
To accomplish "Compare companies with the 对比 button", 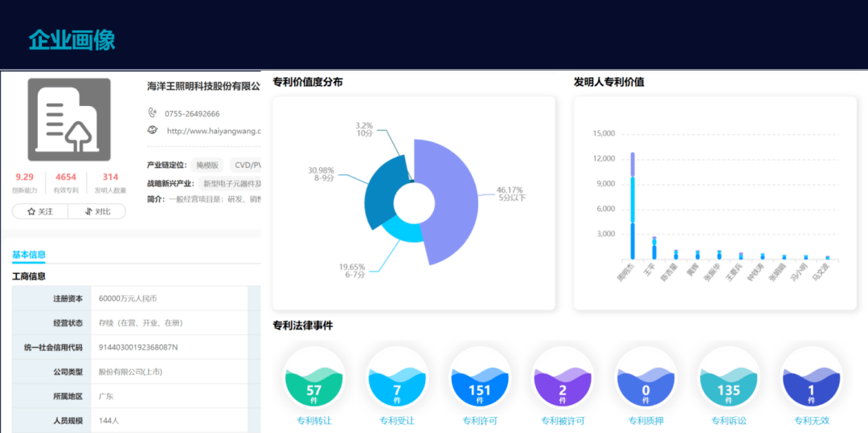I will [97, 211].
